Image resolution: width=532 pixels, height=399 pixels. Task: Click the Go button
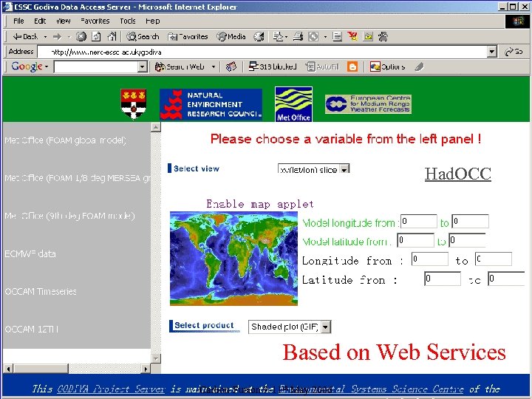point(514,52)
